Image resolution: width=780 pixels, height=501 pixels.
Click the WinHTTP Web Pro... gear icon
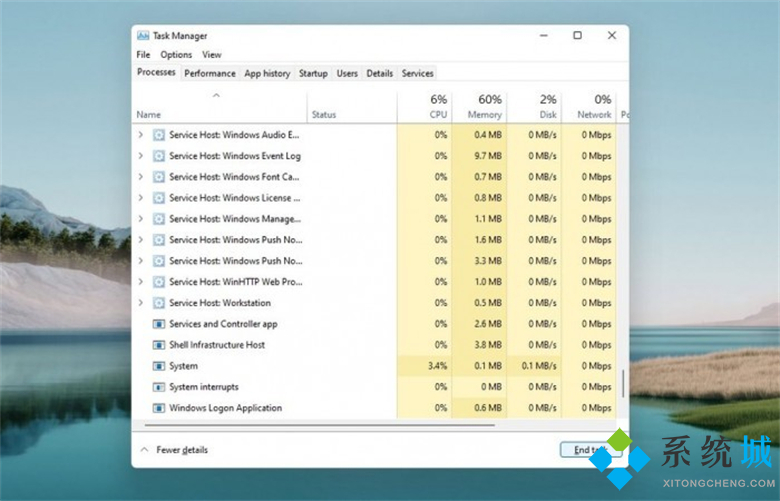159,282
